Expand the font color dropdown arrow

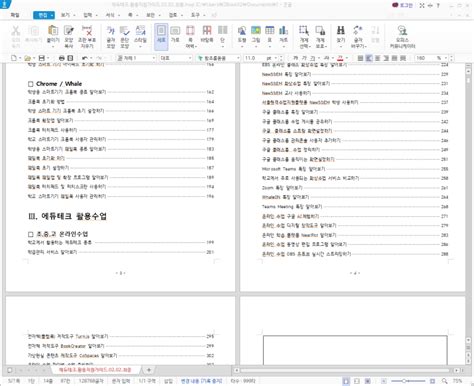tap(347, 58)
